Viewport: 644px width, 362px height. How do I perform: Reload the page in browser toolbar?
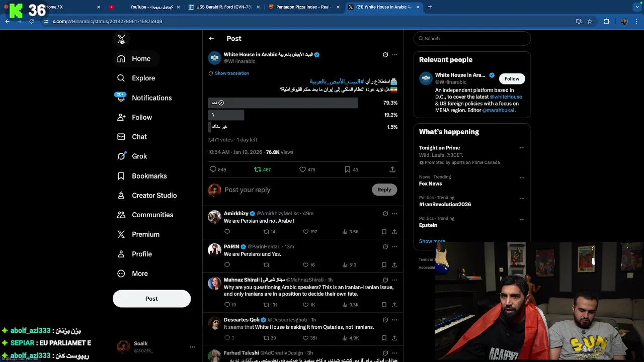point(31,22)
